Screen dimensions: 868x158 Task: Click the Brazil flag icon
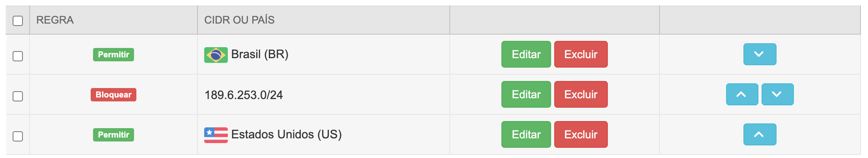tap(216, 55)
